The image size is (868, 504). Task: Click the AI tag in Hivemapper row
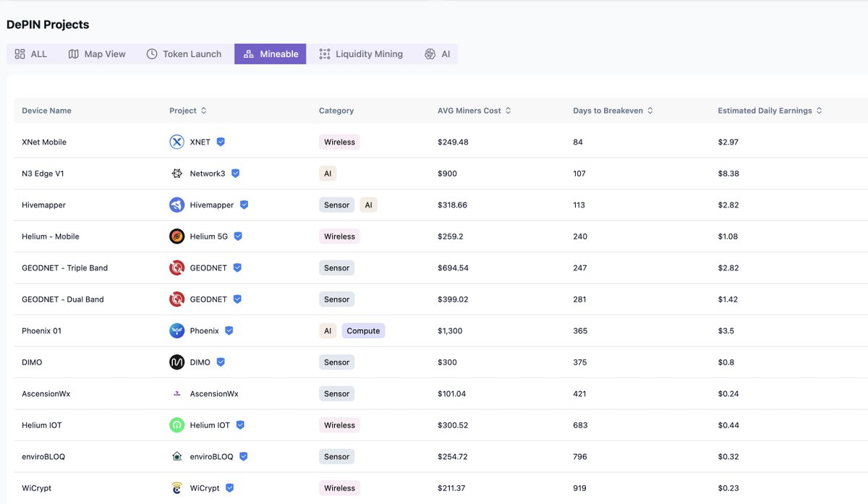(368, 205)
